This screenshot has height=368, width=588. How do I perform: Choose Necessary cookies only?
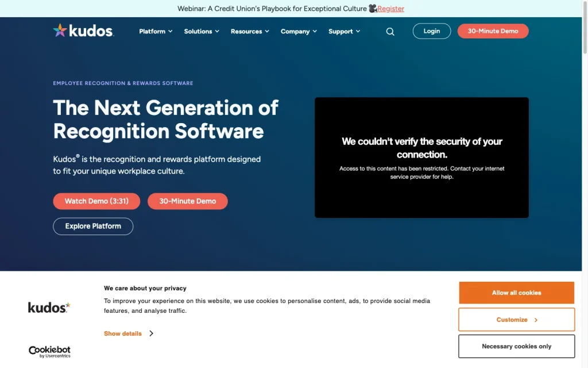coord(516,346)
